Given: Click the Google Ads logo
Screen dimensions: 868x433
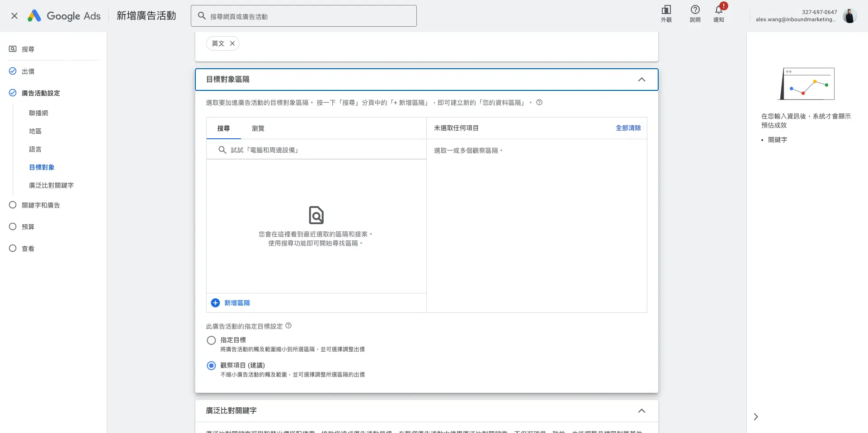Looking at the screenshot, I should [64, 16].
